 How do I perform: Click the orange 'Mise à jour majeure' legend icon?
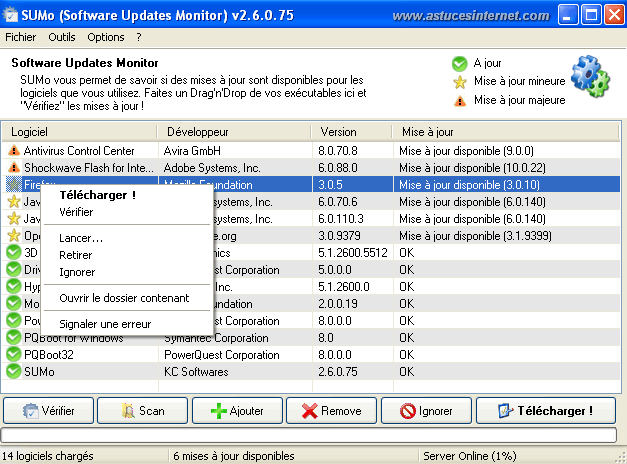(460, 100)
